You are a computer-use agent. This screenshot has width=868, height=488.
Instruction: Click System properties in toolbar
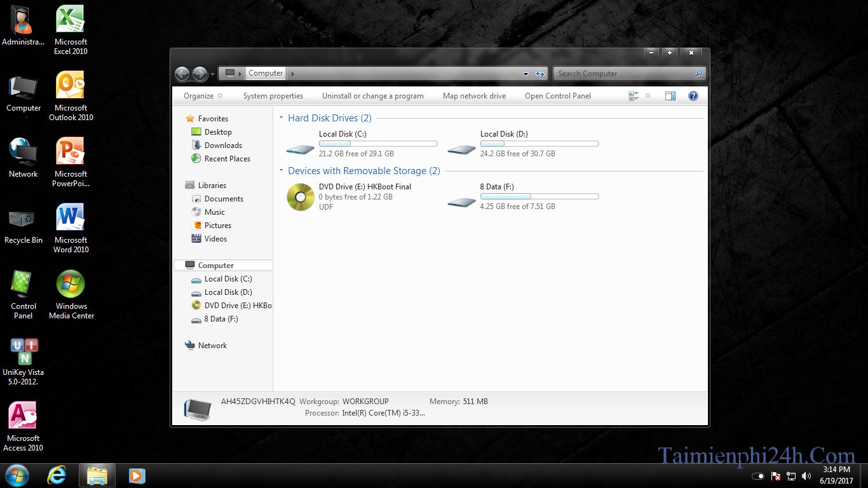tap(273, 96)
